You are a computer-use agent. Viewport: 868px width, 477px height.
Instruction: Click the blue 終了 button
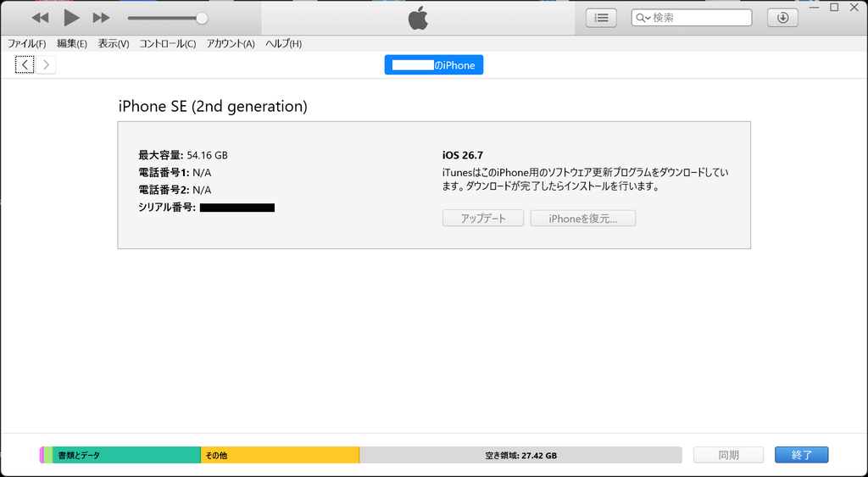pos(802,455)
